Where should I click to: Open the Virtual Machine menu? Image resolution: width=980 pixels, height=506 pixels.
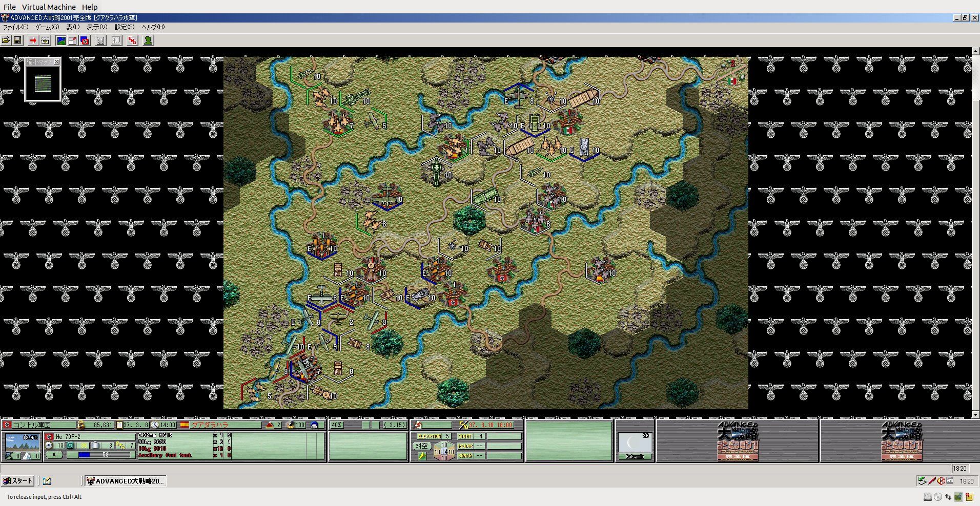click(49, 7)
